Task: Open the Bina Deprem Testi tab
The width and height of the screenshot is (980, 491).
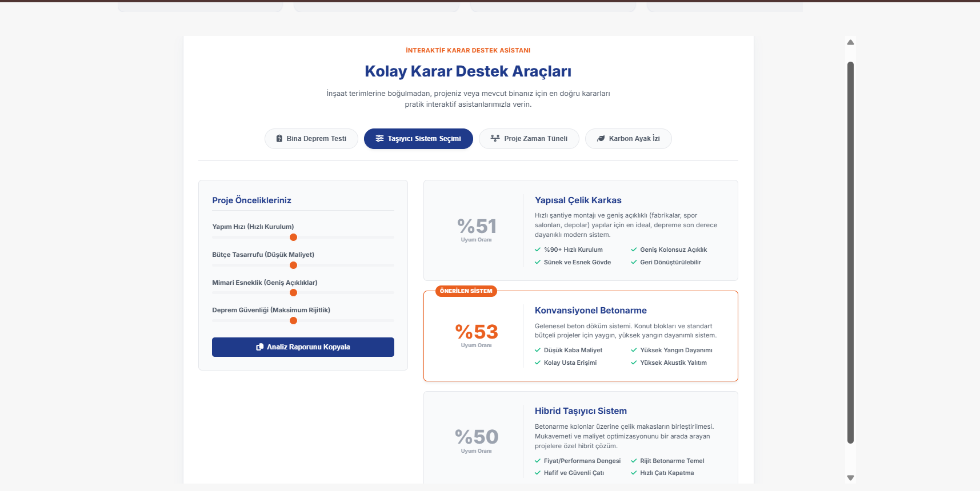Action: click(x=311, y=139)
